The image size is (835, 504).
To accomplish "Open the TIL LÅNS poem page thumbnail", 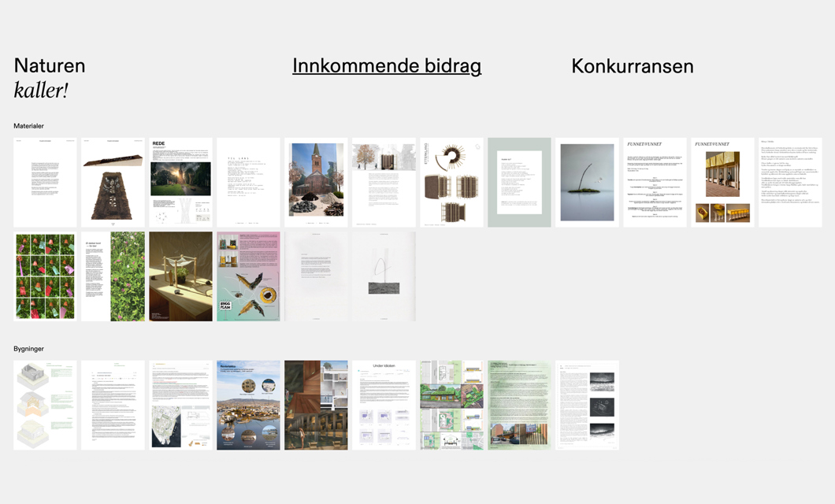I will click(248, 183).
